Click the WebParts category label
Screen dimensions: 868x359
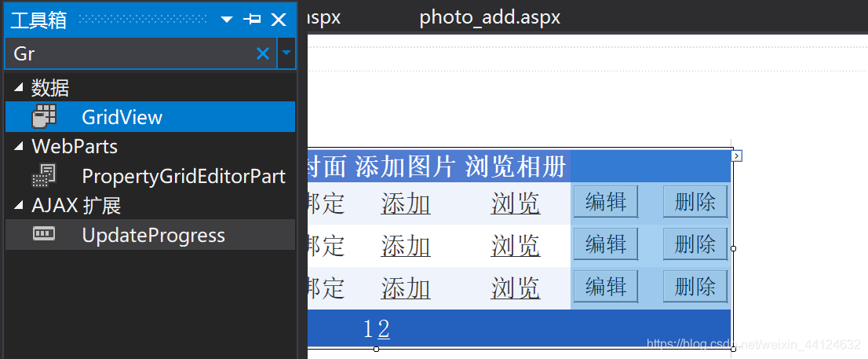pos(75,146)
